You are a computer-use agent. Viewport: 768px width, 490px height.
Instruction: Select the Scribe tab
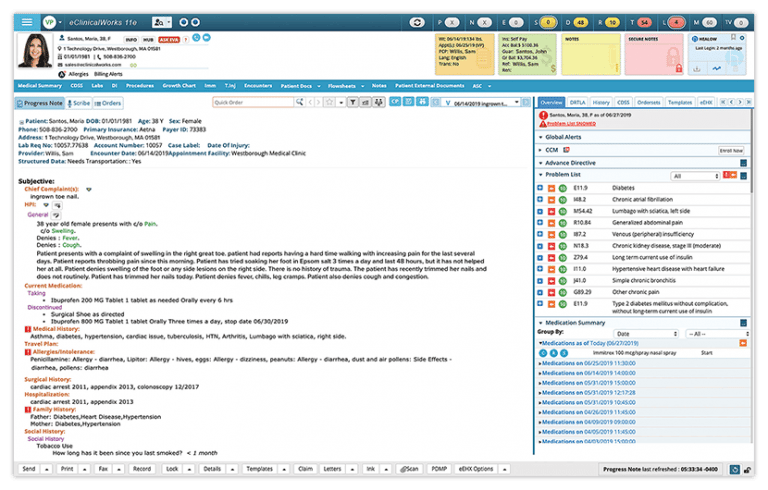(x=79, y=103)
